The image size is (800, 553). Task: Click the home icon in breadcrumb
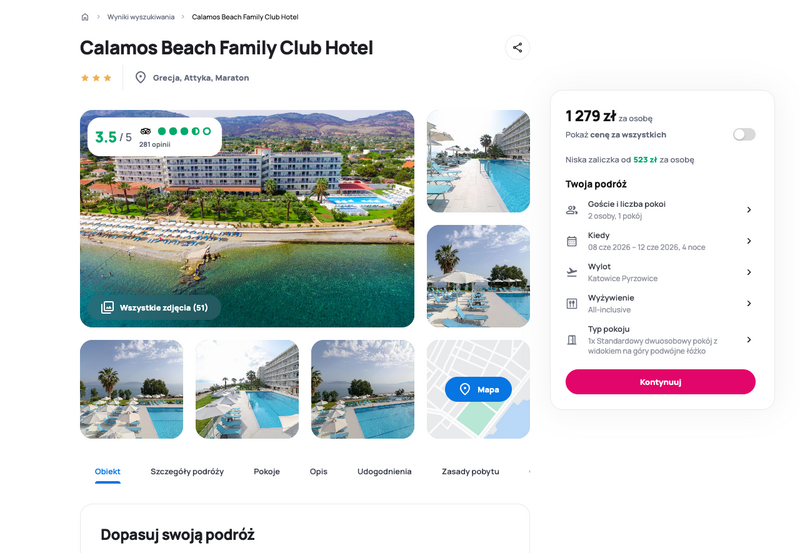click(85, 17)
